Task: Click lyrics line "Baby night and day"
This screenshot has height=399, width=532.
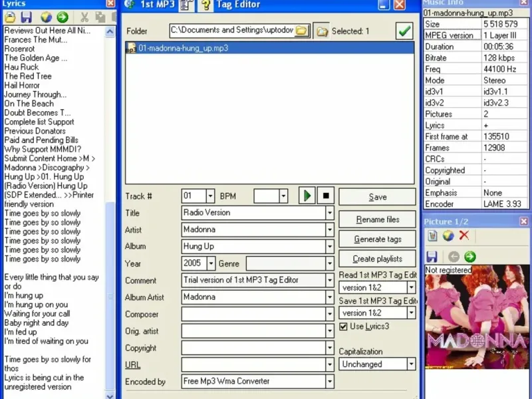Action: (x=37, y=323)
